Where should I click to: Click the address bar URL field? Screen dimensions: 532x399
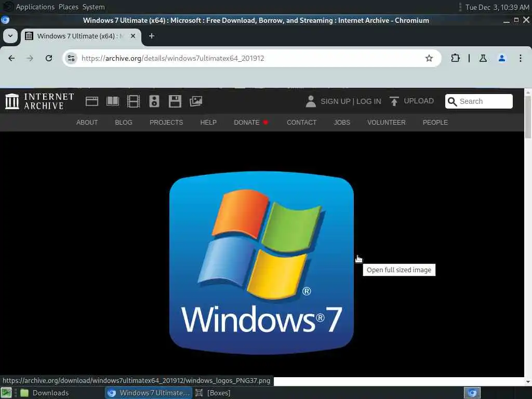click(x=251, y=58)
